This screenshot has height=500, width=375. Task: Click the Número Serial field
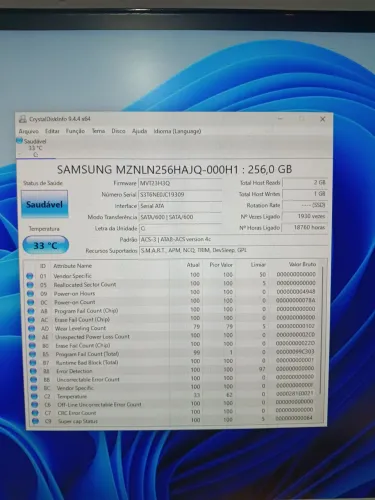180,194
